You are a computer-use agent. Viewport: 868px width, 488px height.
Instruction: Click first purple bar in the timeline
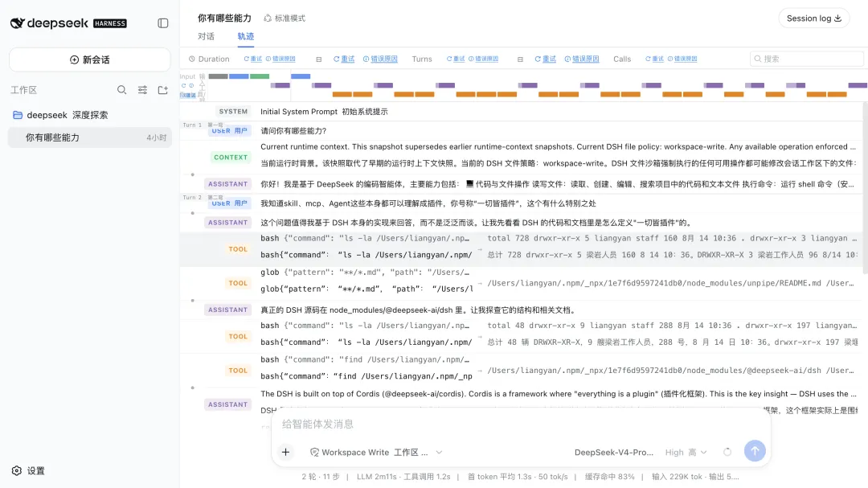coord(280,85)
